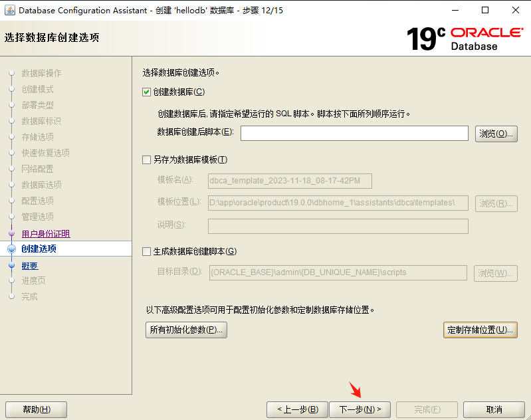Click the 选择数据库创建选项 page heading
531x420 pixels.
52,38
